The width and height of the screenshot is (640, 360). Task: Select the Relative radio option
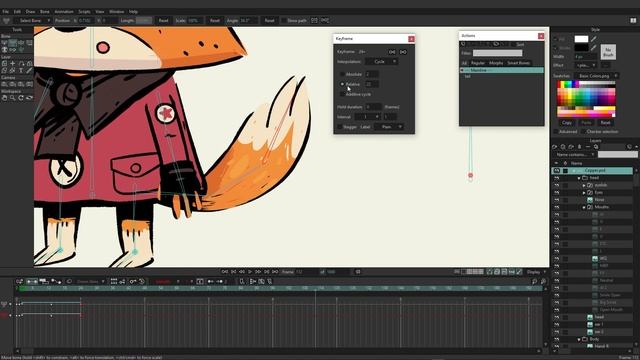pos(342,84)
